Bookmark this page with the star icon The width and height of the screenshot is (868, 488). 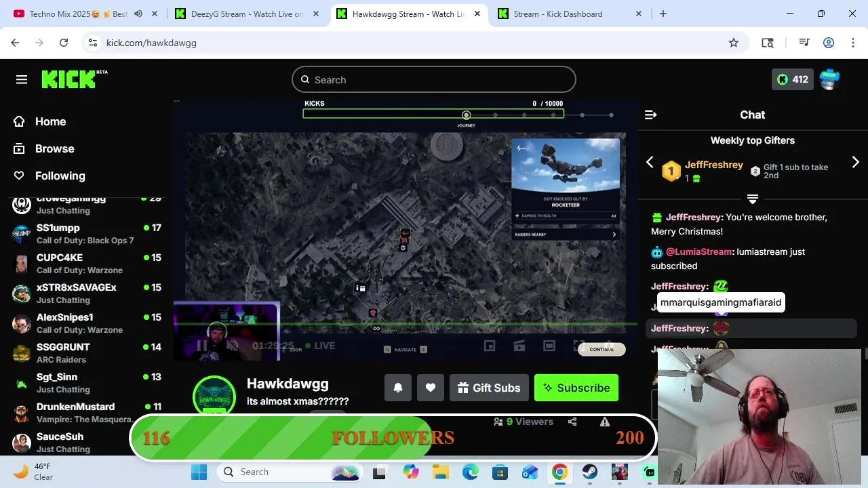click(x=734, y=43)
